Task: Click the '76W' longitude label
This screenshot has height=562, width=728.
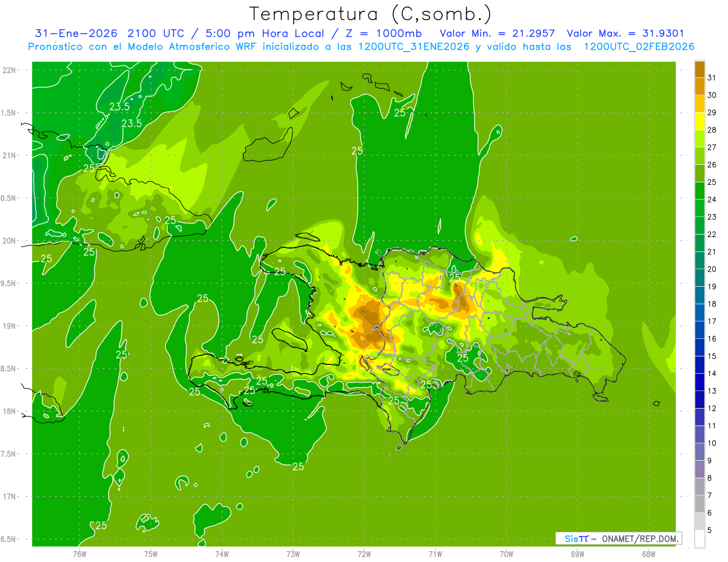Action: 79,554
